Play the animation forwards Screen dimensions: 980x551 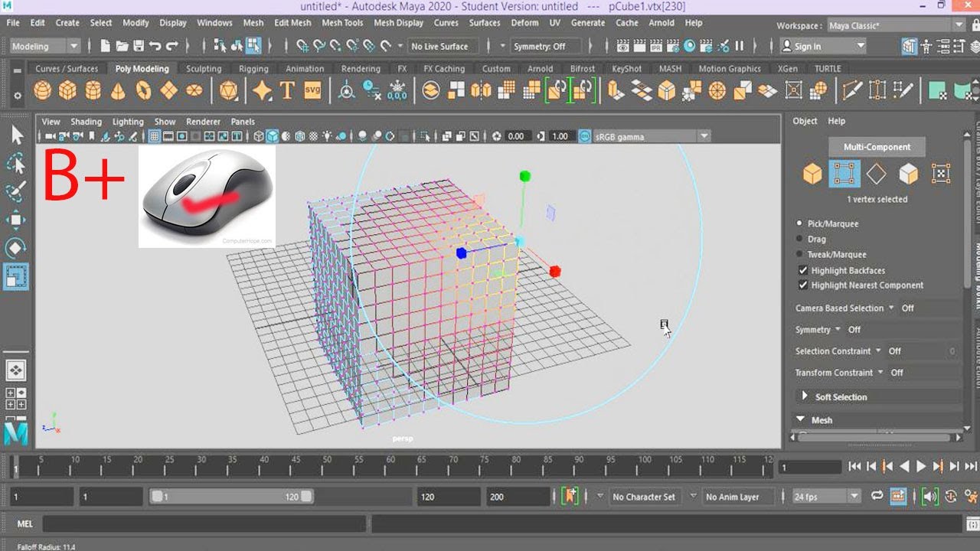pyautogui.click(x=921, y=465)
